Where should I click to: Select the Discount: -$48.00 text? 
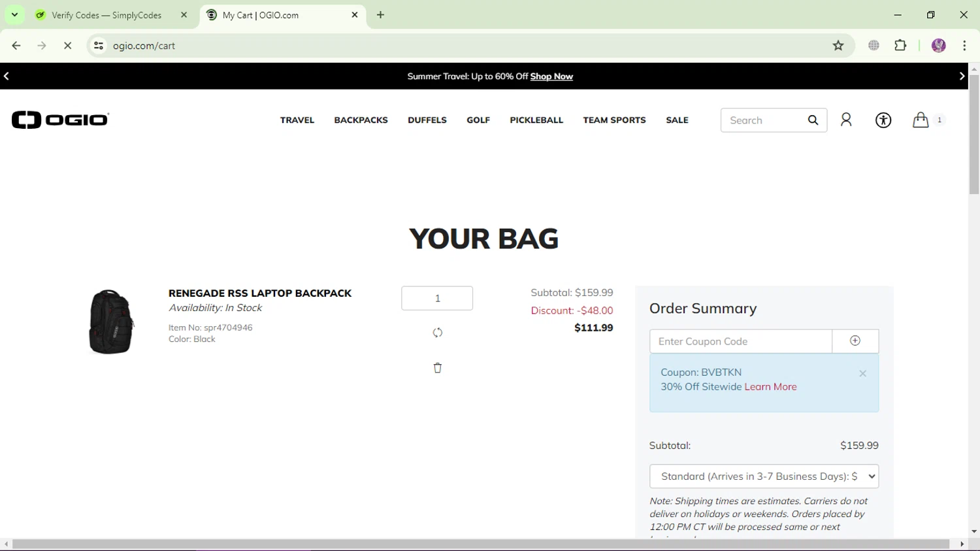point(572,310)
